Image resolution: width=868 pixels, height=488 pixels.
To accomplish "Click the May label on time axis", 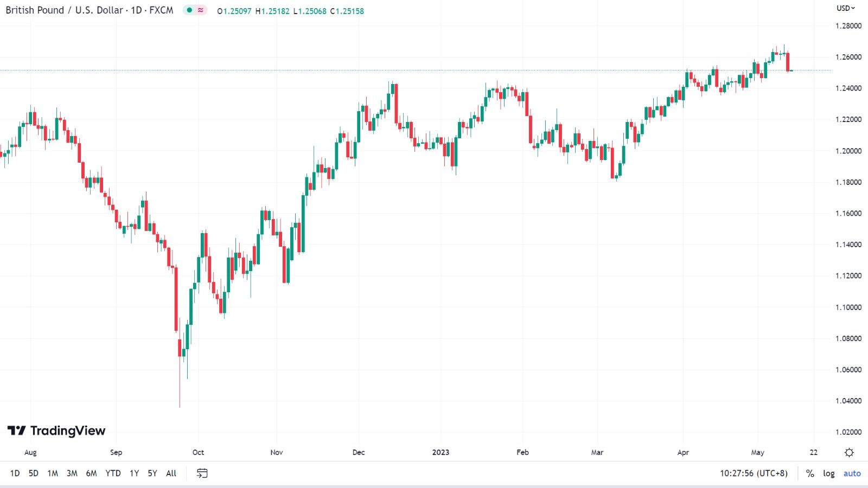I will pos(758,452).
